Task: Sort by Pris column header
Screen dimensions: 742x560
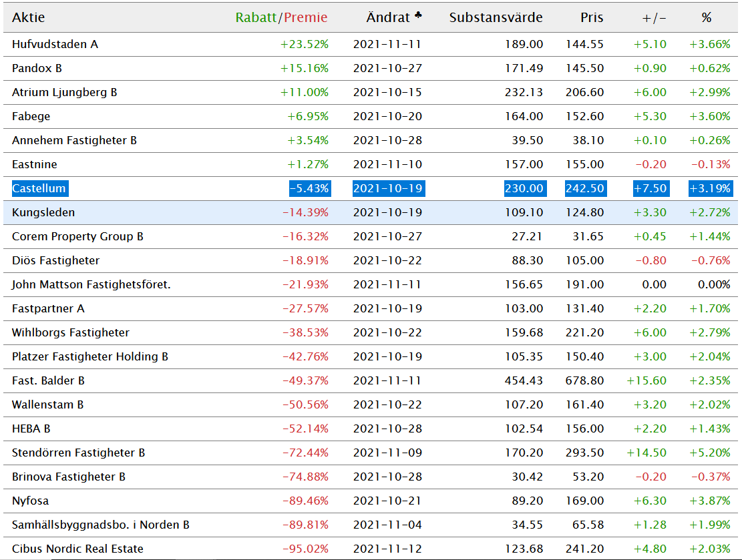Action: pos(592,17)
